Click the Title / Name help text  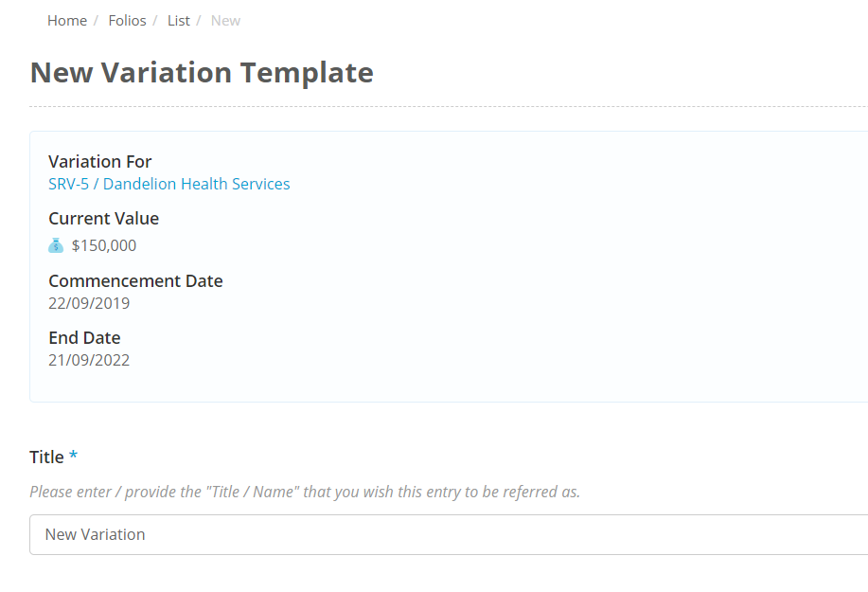305,492
